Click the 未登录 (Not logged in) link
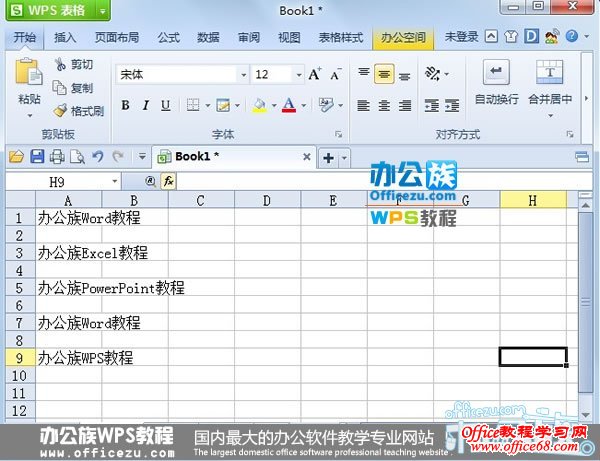This screenshot has width=600, height=461. 461,37
